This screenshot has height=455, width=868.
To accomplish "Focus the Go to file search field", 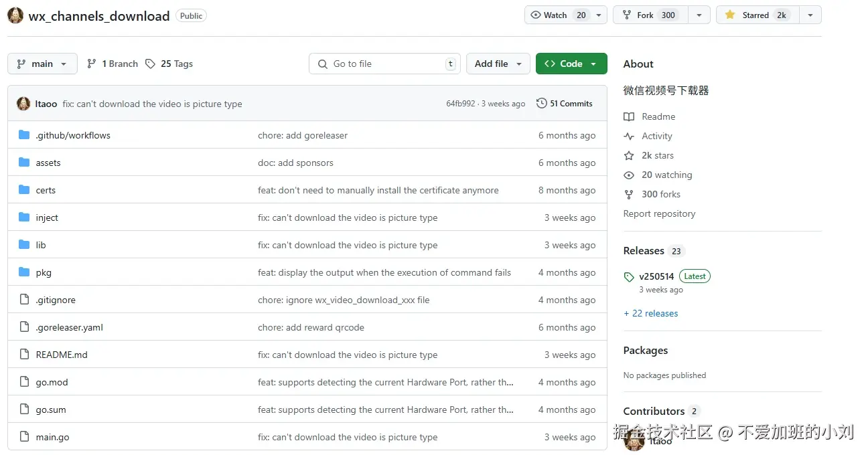I will [385, 64].
